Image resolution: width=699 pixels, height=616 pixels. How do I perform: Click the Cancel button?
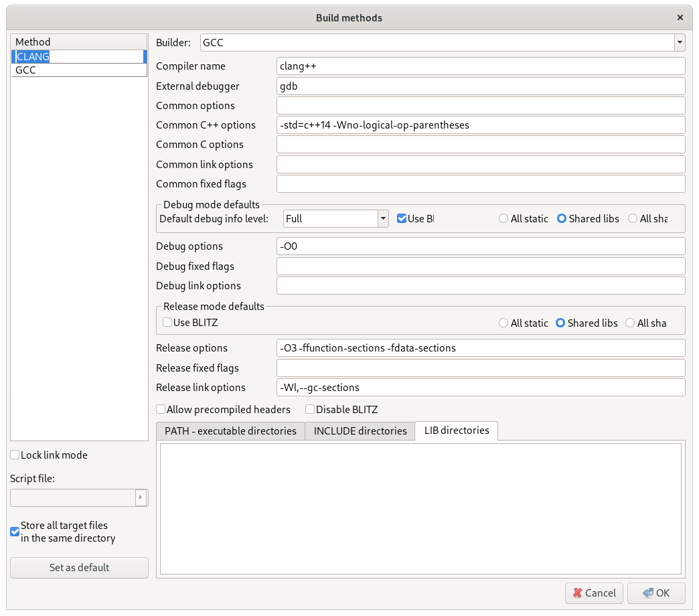click(594, 593)
